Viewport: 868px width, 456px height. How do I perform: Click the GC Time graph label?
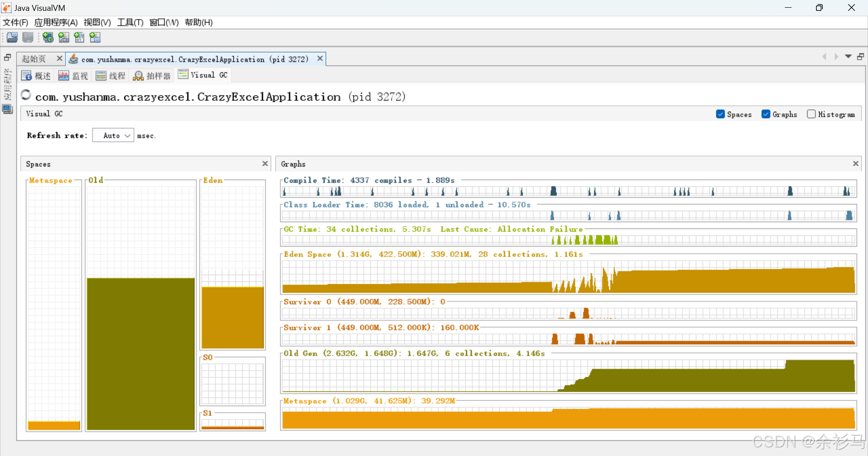point(433,229)
